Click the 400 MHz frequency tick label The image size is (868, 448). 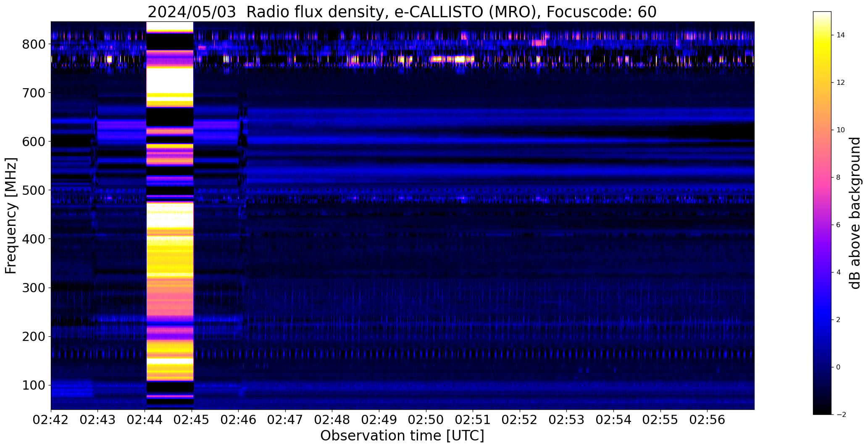[x=34, y=239]
